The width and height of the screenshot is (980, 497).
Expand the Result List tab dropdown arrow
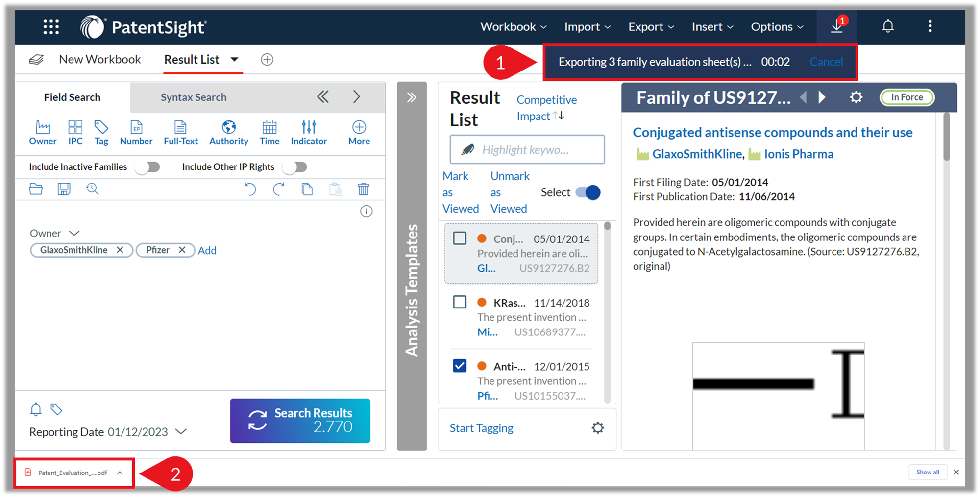click(235, 60)
